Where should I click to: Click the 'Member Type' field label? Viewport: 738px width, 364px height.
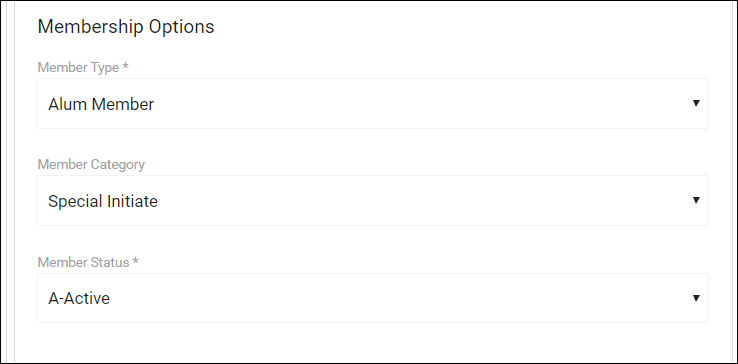[78, 68]
